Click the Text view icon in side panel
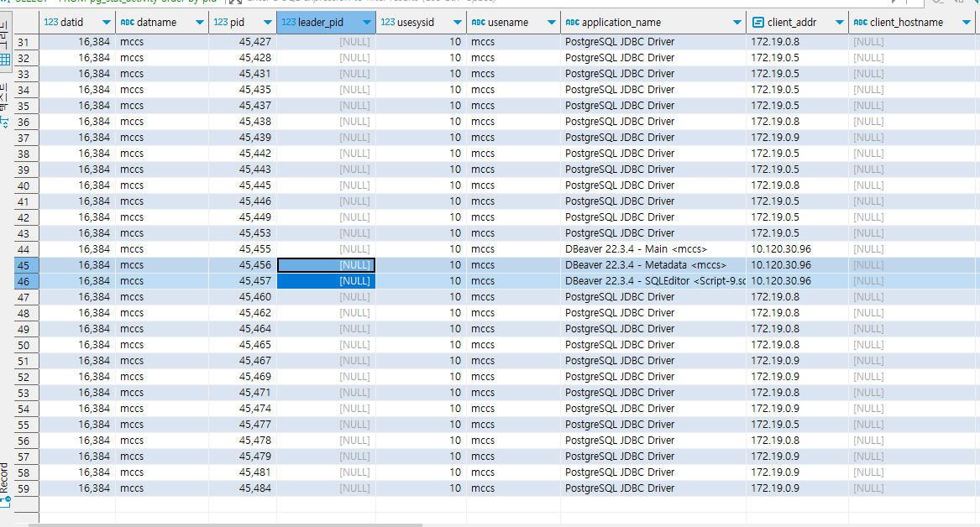980x527 pixels. point(5,121)
